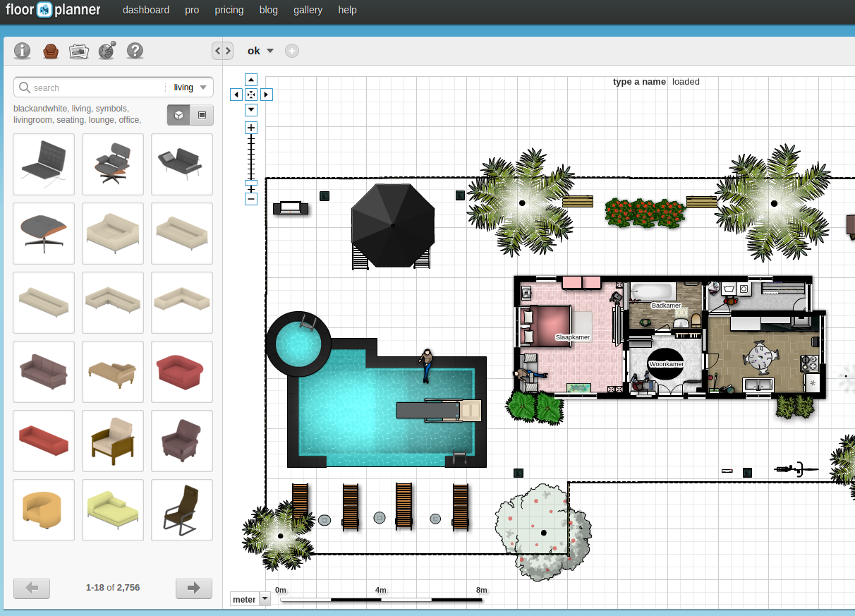This screenshot has width=855, height=616.
Task: Click the center pan icon
Action: tap(251, 94)
